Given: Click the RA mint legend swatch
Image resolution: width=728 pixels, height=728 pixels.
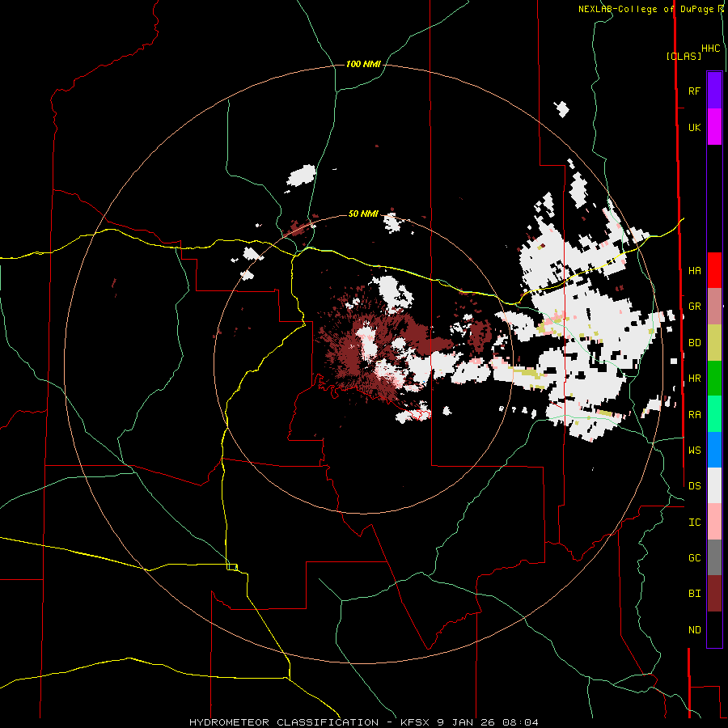Looking at the screenshot, I should click(x=714, y=414).
